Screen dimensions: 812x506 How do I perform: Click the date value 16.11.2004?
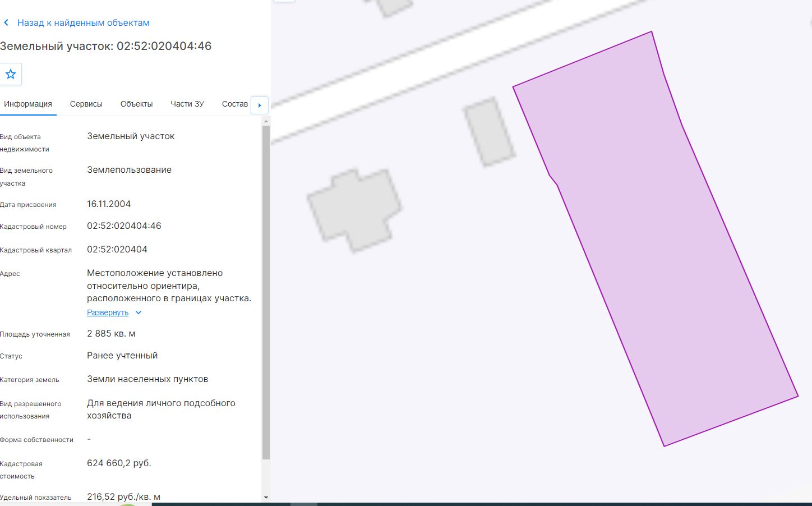click(x=109, y=204)
